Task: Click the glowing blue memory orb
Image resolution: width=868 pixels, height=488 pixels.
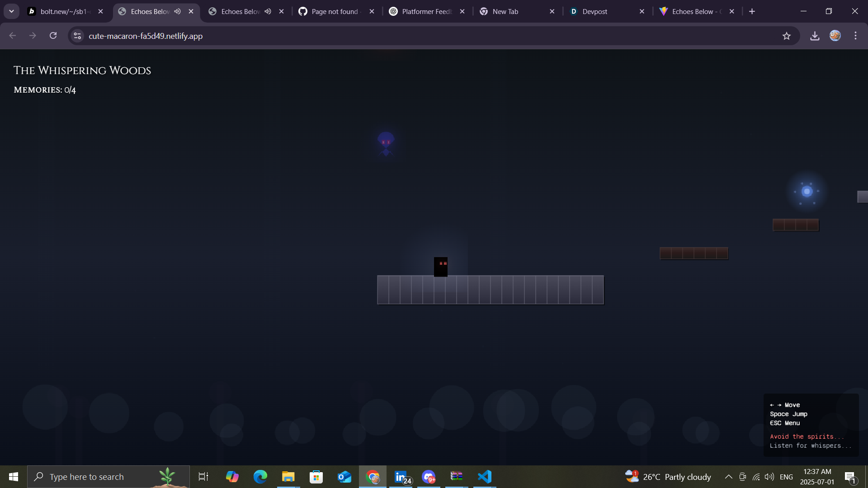Action: pos(807,192)
